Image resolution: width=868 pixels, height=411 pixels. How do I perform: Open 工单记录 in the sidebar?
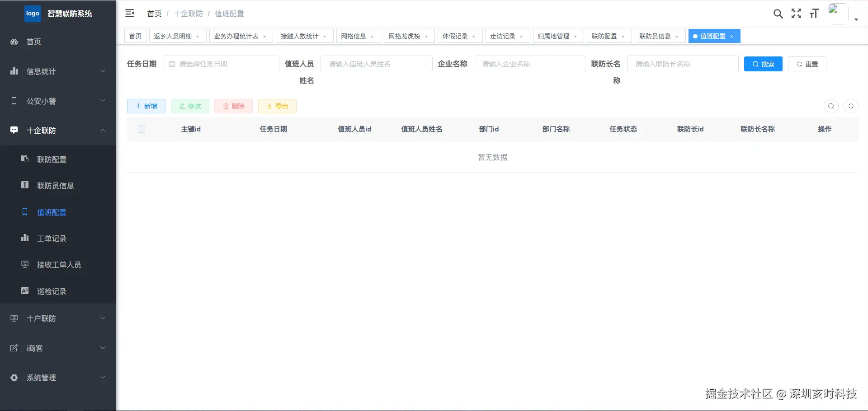tap(58, 238)
